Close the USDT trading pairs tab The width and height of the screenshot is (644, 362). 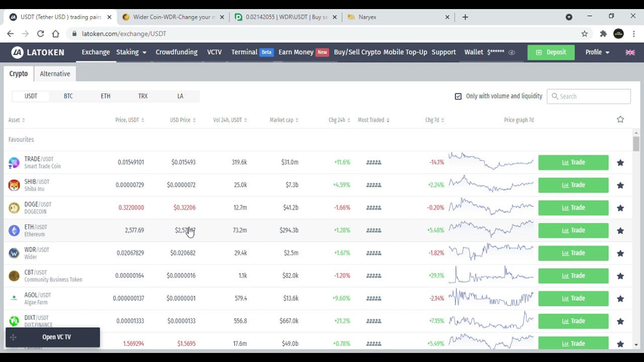(x=109, y=17)
